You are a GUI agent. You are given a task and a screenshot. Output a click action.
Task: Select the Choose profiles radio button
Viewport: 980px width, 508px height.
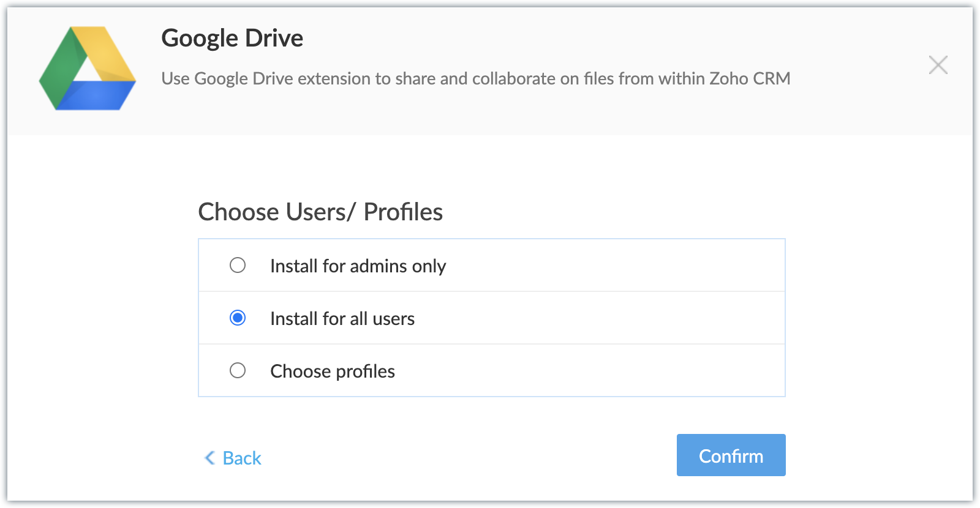click(x=238, y=370)
